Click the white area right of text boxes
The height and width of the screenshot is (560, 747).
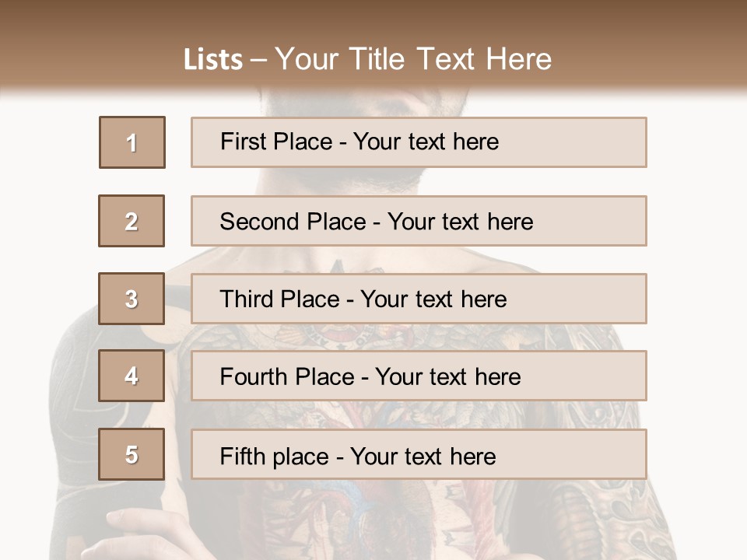696,233
